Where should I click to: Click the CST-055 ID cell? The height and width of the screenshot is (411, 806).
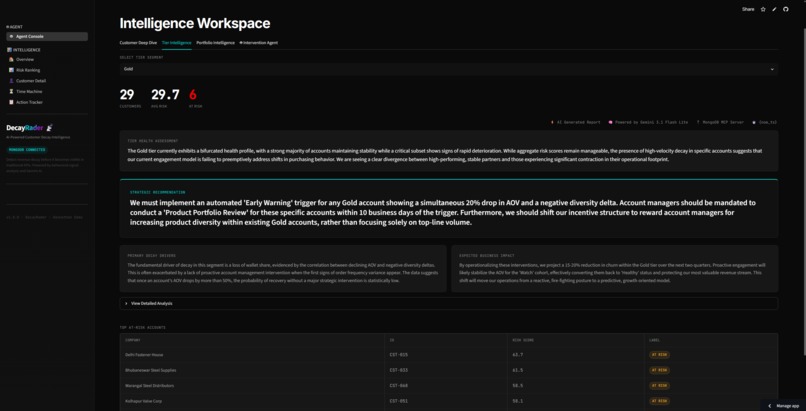pos(398,355)
